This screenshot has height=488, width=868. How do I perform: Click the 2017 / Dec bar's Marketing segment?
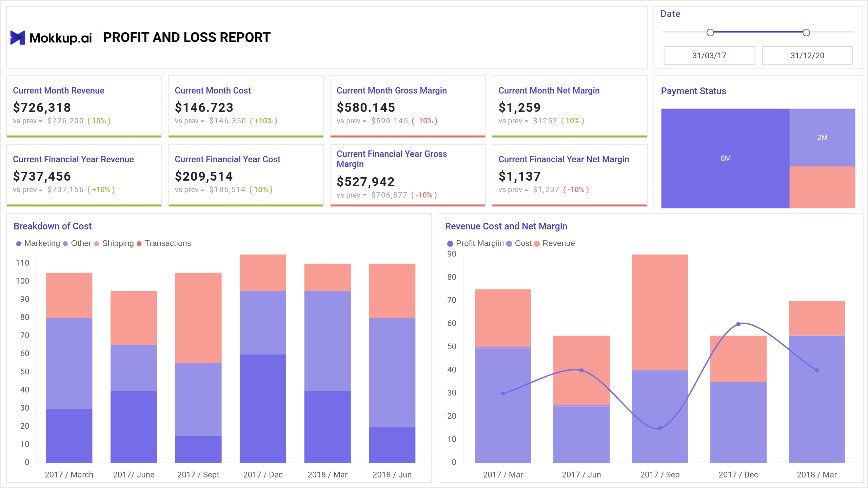(263, 408)
